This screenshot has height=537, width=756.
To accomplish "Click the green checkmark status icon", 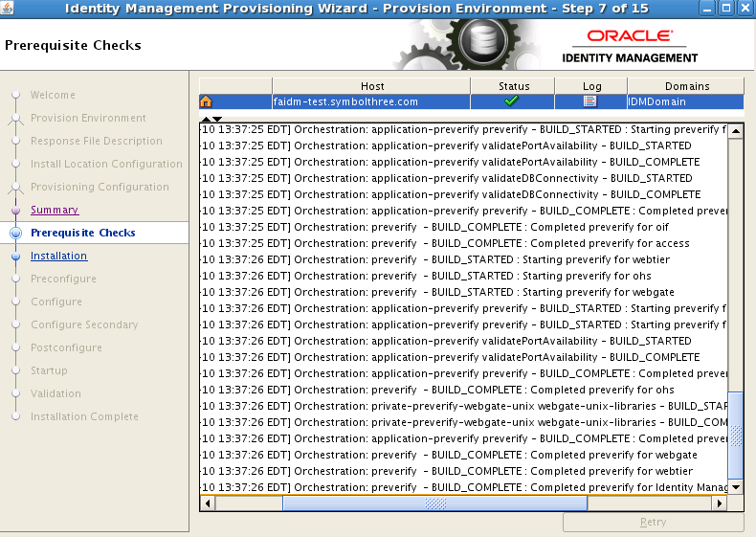I will coord(512,101).
